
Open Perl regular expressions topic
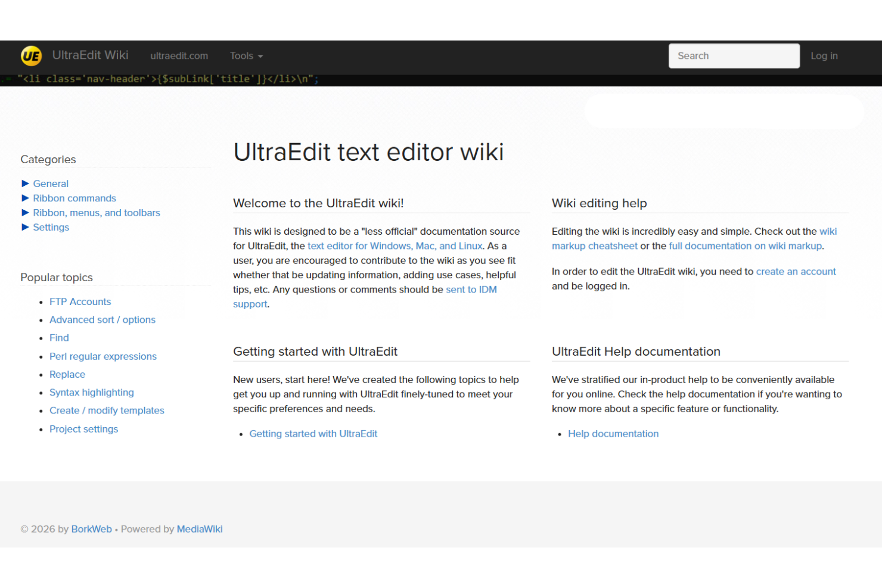point(103,356)
